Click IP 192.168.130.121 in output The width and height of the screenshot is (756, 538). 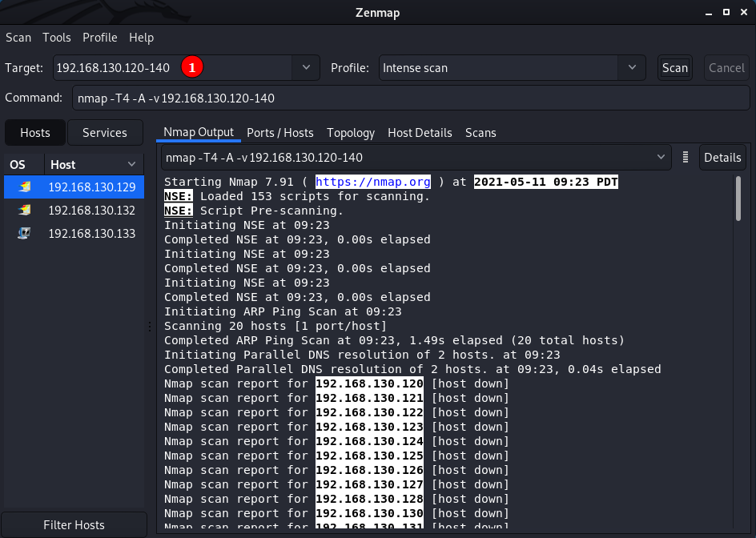[x=369, y=398]
